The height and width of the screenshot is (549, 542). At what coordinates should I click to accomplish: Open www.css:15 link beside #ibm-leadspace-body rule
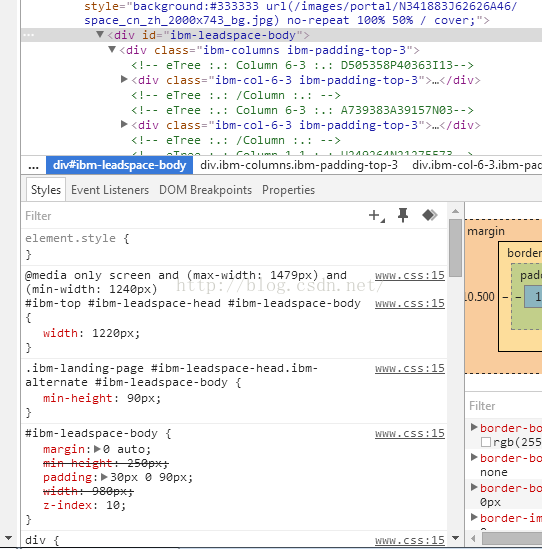click(x=410, y=433)
